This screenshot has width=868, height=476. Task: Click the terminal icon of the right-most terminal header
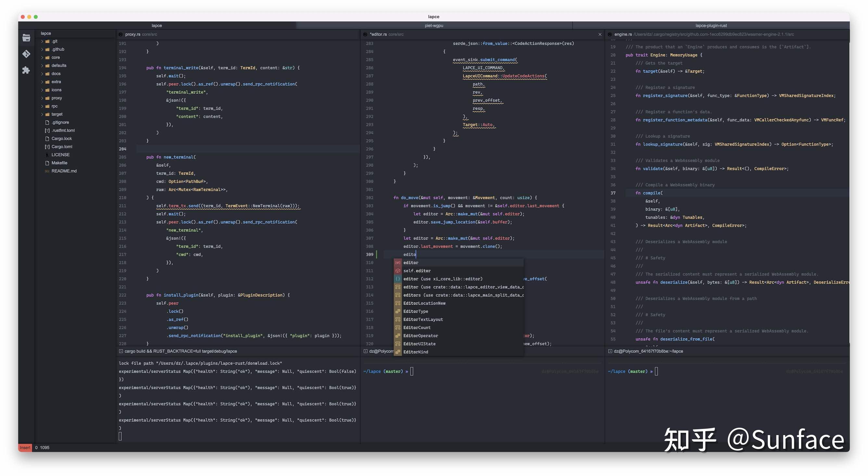tap(609, 351)
